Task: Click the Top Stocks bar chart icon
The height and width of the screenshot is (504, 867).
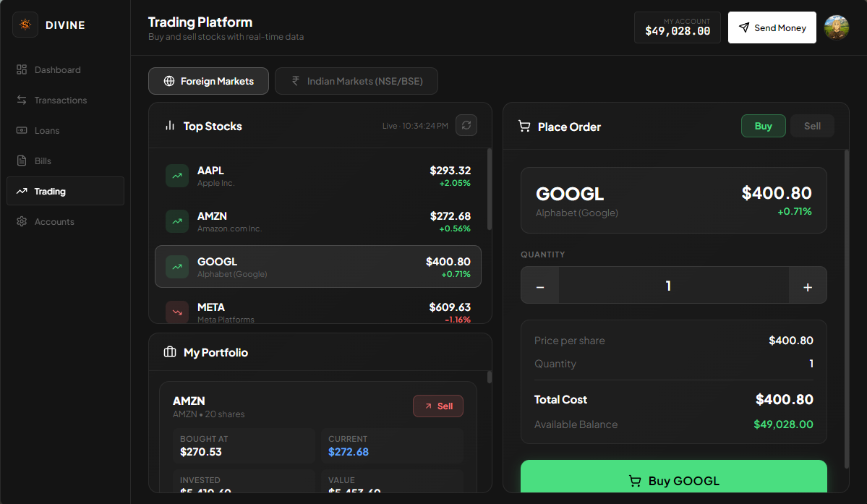Action: [170, 125]
